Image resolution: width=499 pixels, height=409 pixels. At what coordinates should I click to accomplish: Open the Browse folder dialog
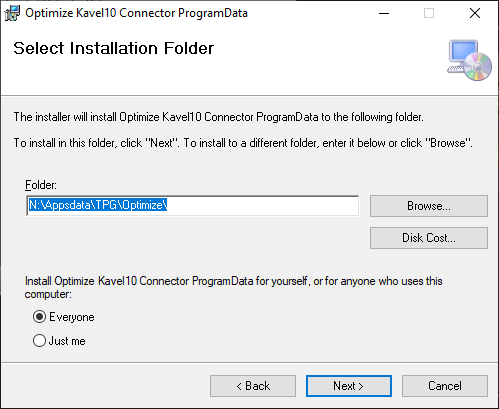point(429,206)
